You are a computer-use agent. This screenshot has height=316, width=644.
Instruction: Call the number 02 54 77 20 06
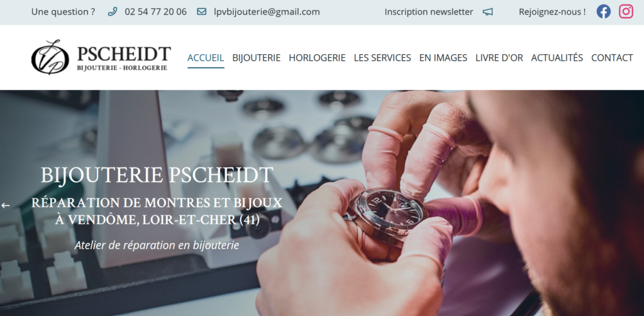(156, 12)
